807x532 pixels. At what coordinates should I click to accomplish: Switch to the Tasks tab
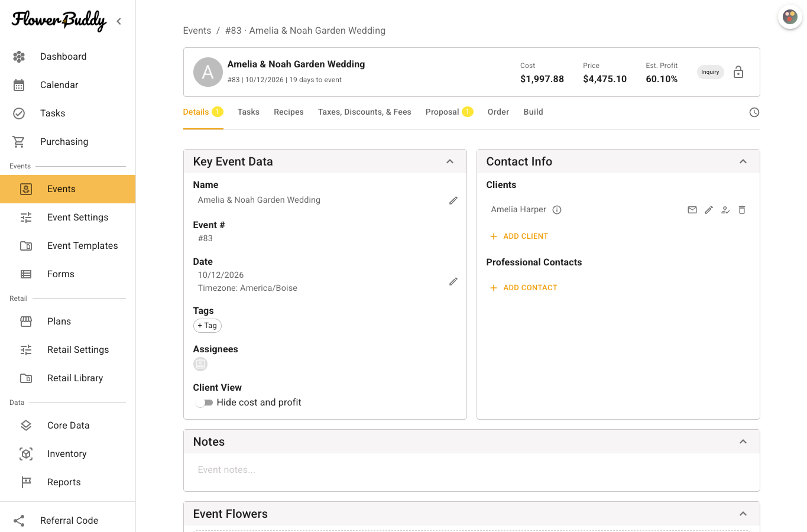(248, 112)
